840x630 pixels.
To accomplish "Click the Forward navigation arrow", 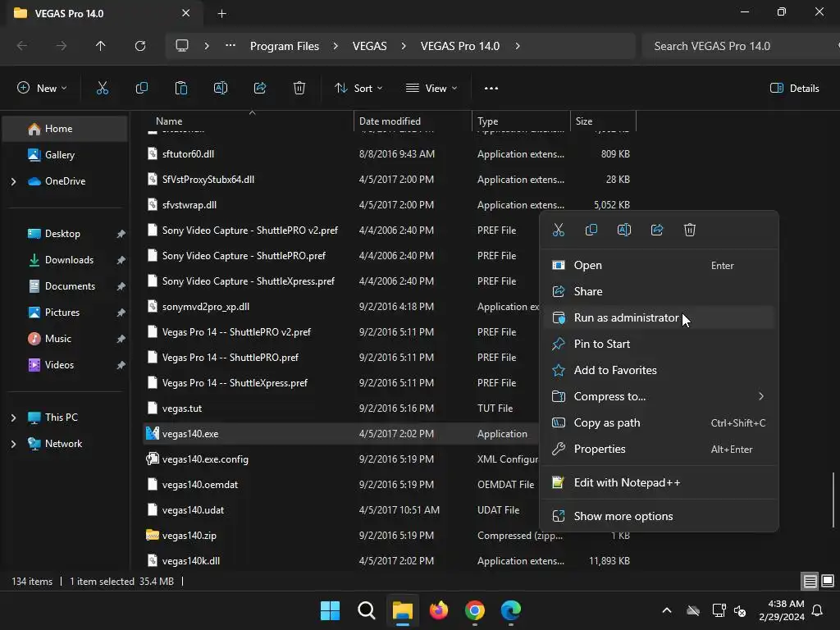I will (62, 46).
